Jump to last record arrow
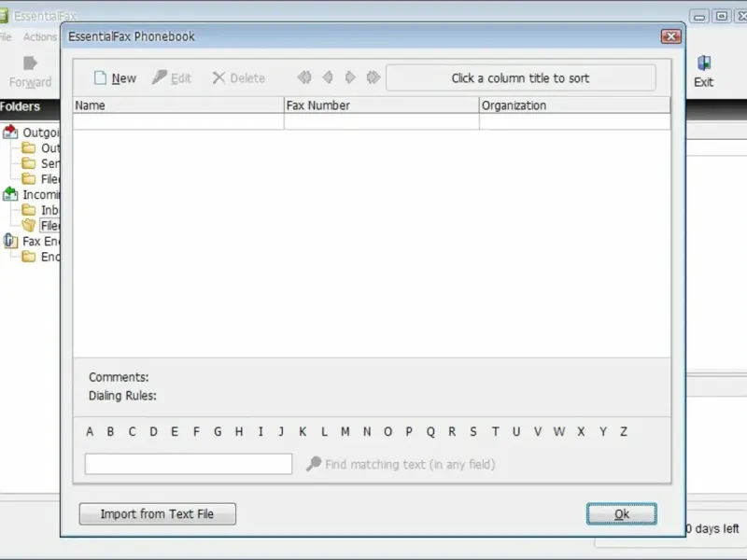747x560 pixels. click(373, 77)
